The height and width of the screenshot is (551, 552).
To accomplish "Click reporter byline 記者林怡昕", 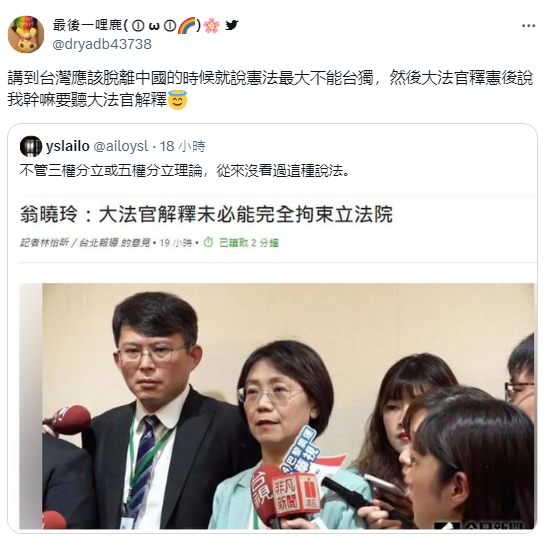I will pyautogui.click(x=44, y=243).
